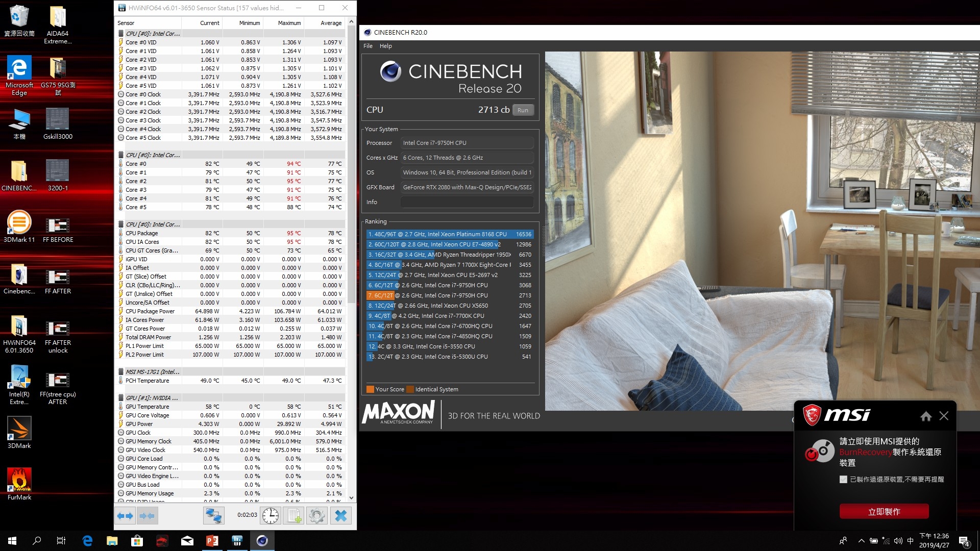Image resolution: width=980 pixels, height=551 pixels.
Task: Click HWiNFO collapse columns arrows button
Action: tap(147, 516)
